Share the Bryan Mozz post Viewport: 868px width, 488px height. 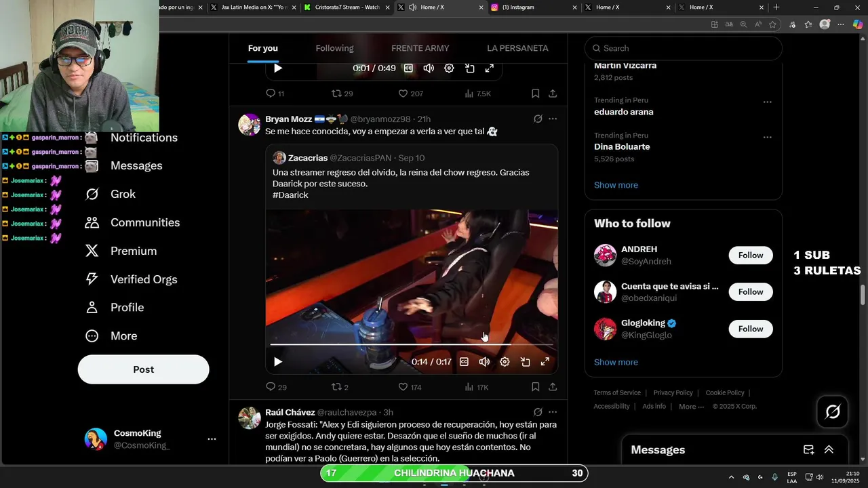(x=553, y=387)
